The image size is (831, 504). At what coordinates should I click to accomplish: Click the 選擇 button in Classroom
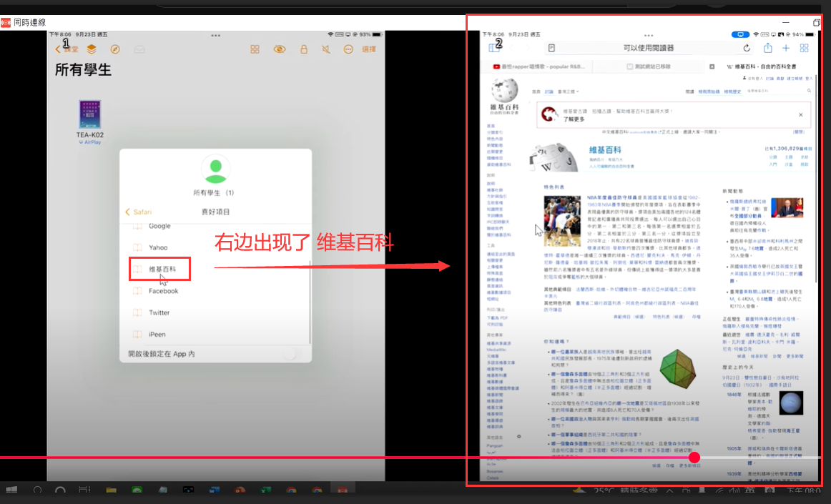point(369,49)
